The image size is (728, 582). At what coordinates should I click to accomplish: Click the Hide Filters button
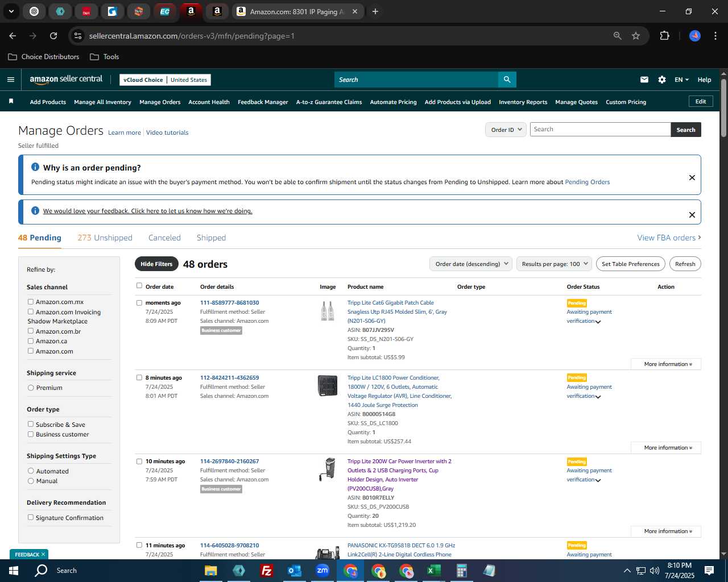[x=156, y=264]
